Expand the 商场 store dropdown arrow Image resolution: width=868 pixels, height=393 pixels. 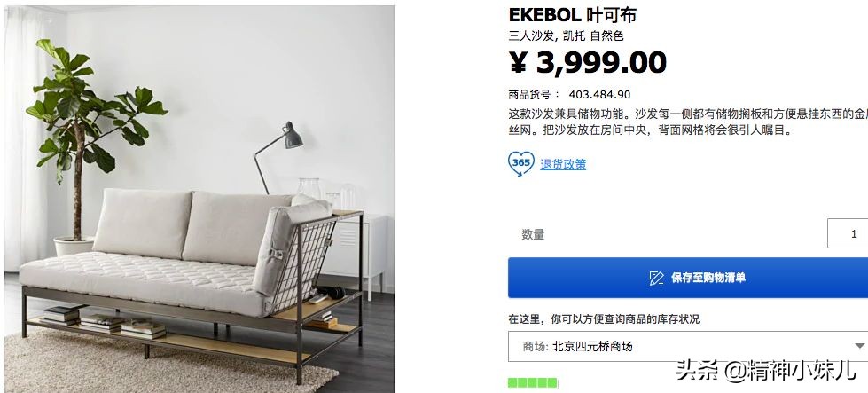coord(859,346)
